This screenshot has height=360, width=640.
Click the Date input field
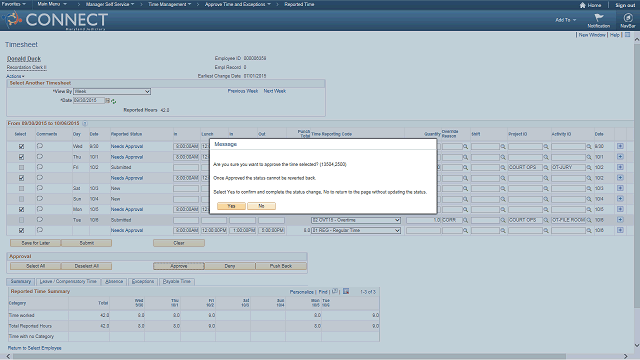[x=89, y=100]
